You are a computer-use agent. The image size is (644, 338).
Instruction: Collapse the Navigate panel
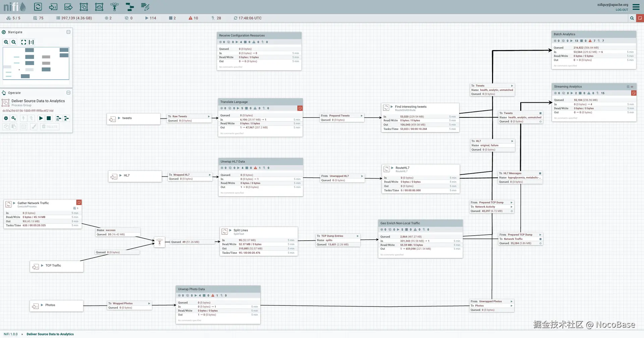coord(68,32)
